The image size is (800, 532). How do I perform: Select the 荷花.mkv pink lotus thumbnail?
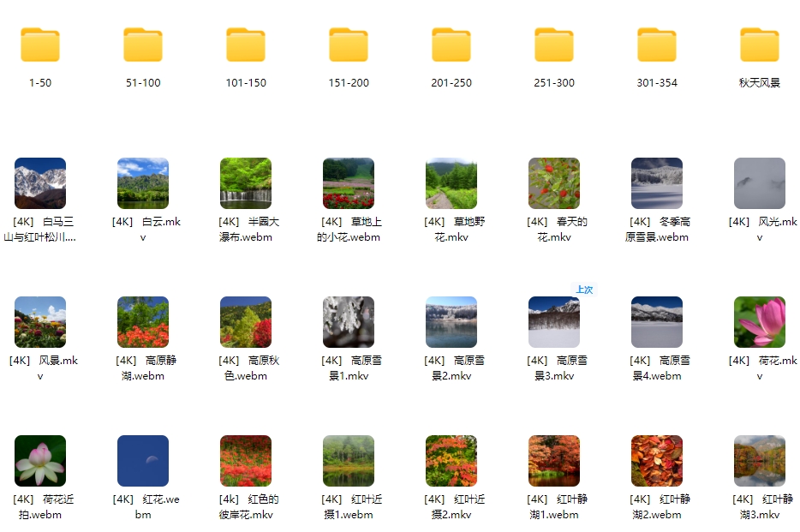pos(760,322)
